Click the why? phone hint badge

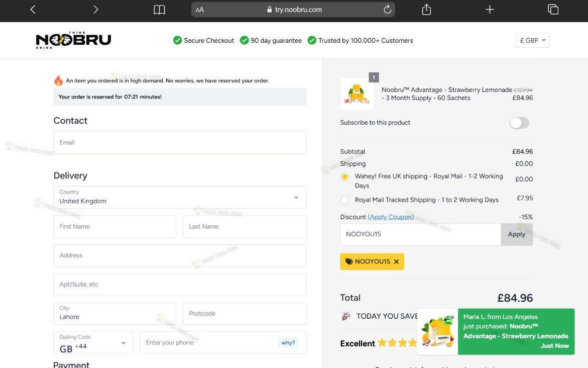coord(288,342)
